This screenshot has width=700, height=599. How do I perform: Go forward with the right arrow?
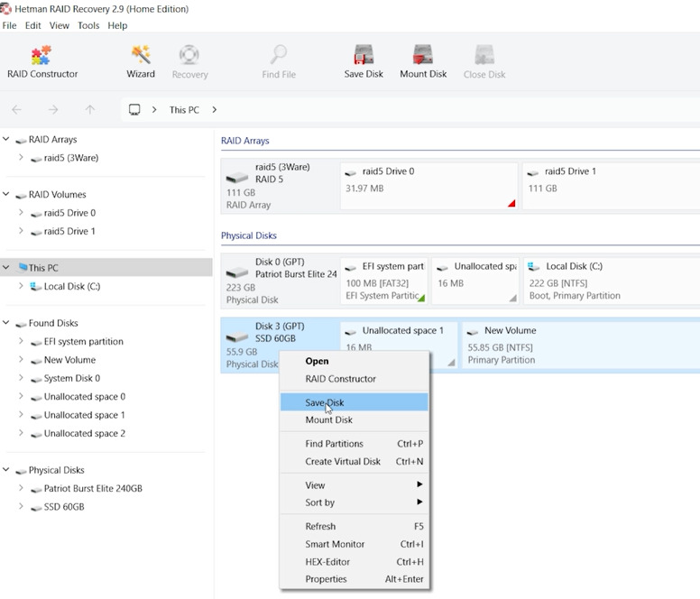click(x=53, y=110)
